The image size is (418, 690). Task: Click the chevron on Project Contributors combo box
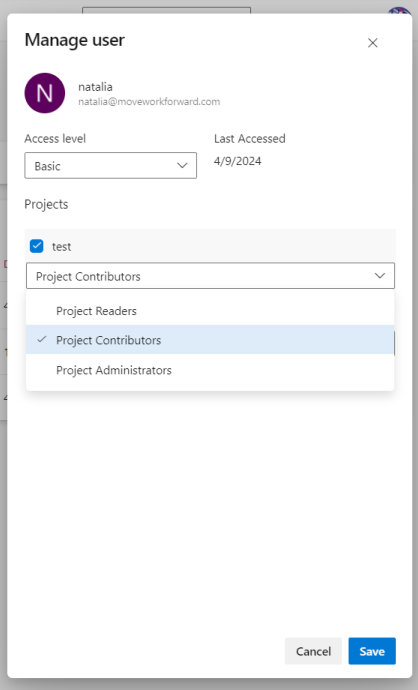(x=380, y=275)
